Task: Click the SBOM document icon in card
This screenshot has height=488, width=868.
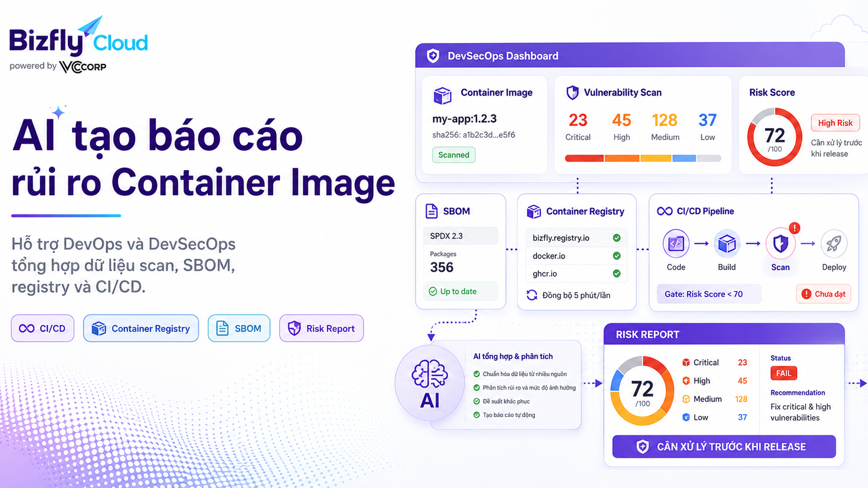Action: [x=432, y=211]
